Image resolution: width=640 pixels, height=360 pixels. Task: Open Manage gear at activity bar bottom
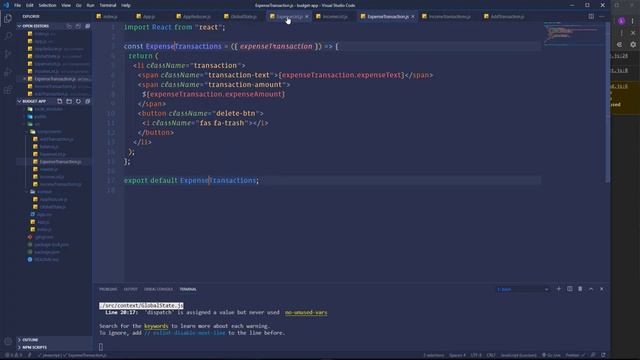click(x=8, y=341)
